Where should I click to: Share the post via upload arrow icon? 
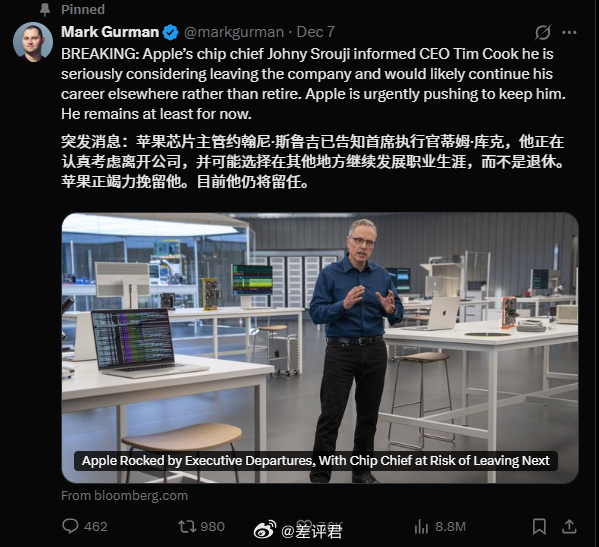tap(569, 526)
